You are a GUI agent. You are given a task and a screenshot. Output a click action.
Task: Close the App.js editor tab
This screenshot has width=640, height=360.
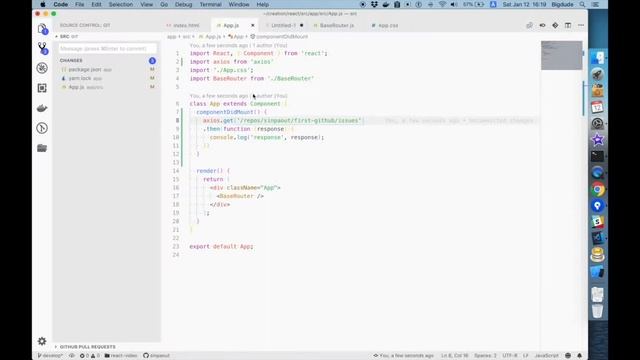[x=253, y=25]
